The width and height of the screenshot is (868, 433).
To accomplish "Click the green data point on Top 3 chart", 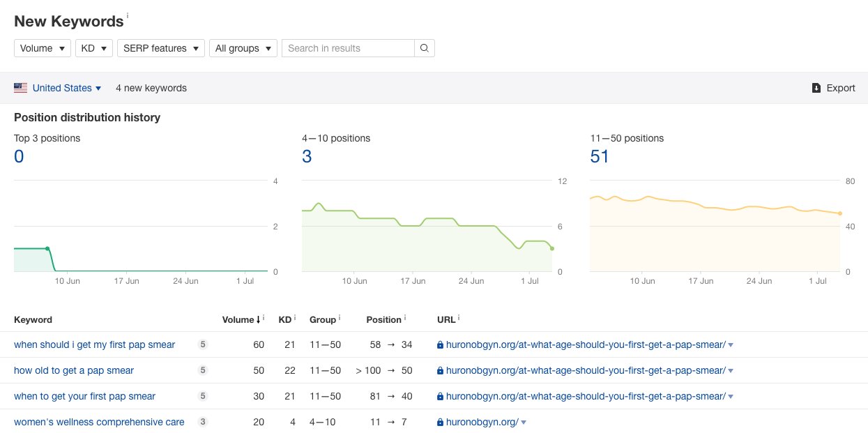I will [x=47, y=248].
